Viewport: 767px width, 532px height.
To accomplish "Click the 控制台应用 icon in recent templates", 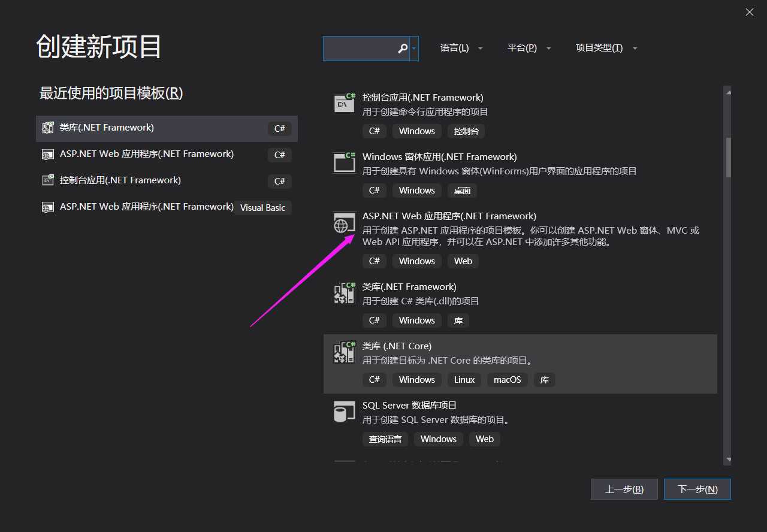I will click(48, 180).
